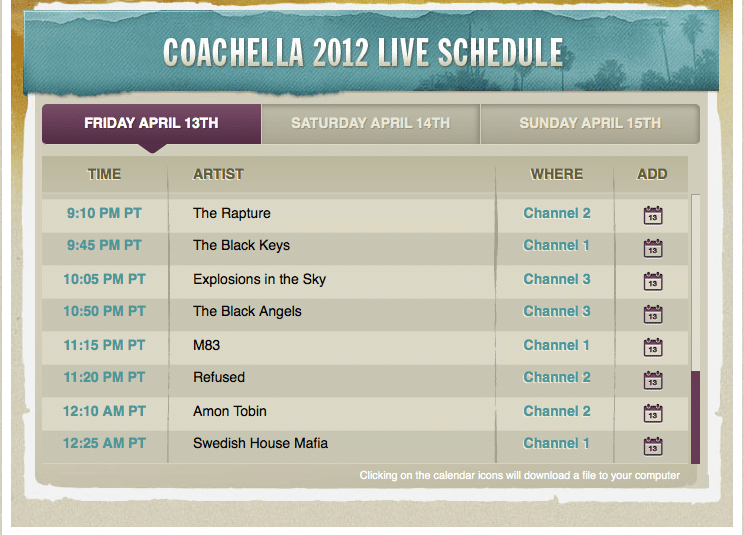Open Channel 1 link for The Black Keys
Screen dimensions: 744x535
click(x=556, y=245)
